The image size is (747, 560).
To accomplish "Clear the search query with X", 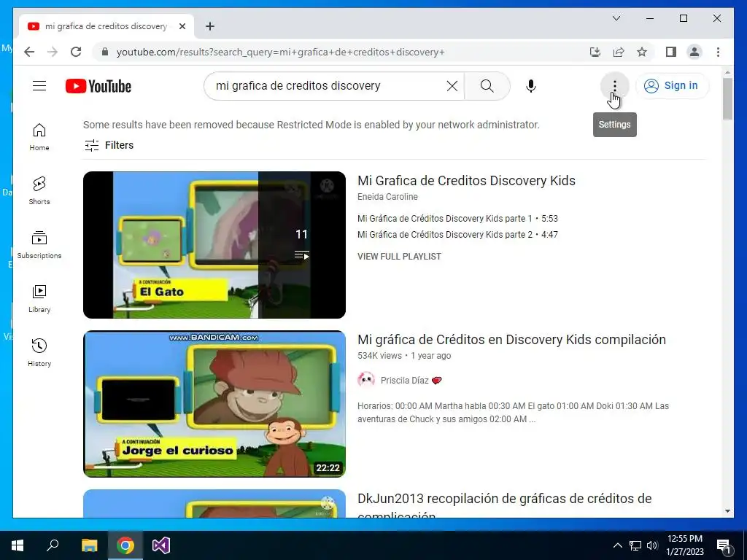I will 452,86.
